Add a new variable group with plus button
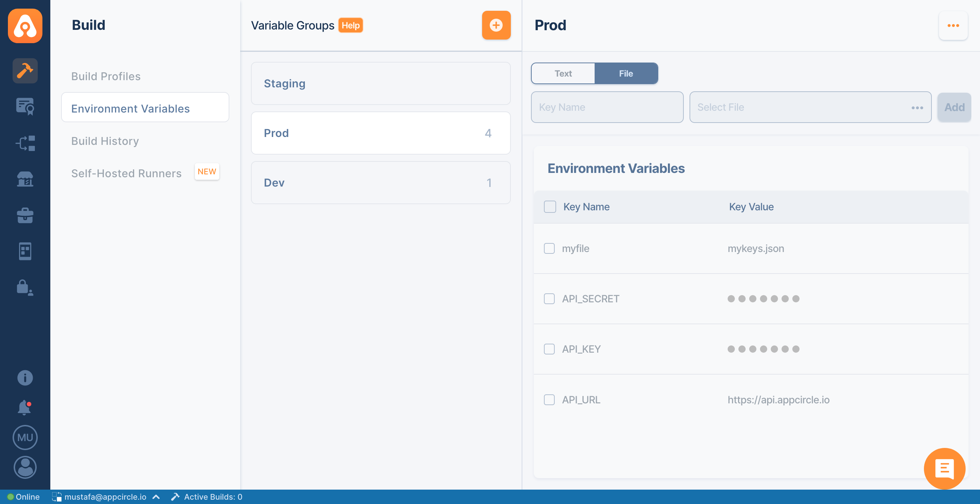 pos(496,25)
